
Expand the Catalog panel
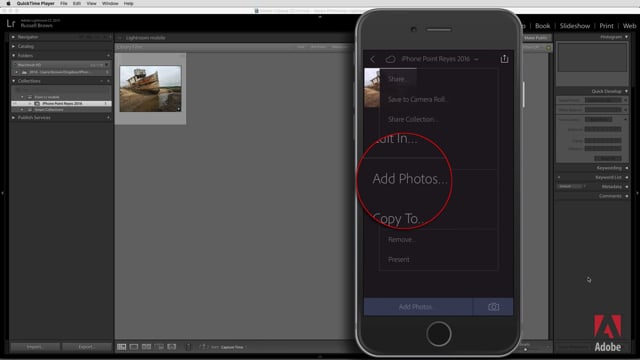tap(13, 46)
